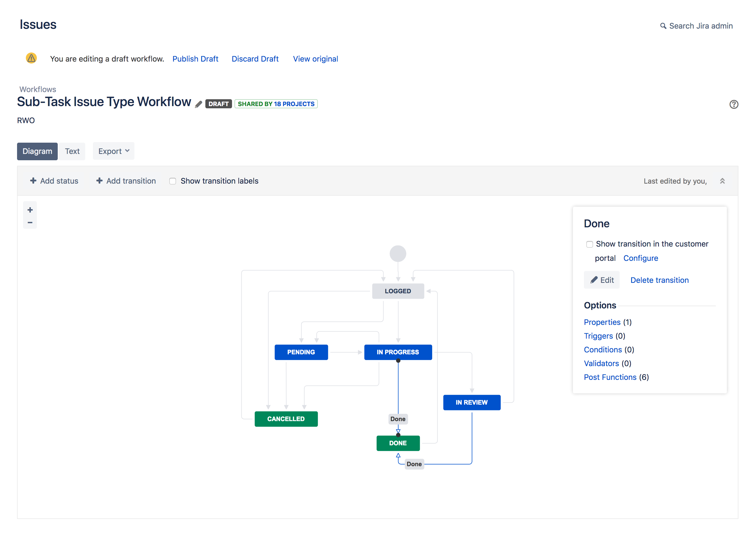
Task: Open the help question mark icon
Action: [733, 104]
